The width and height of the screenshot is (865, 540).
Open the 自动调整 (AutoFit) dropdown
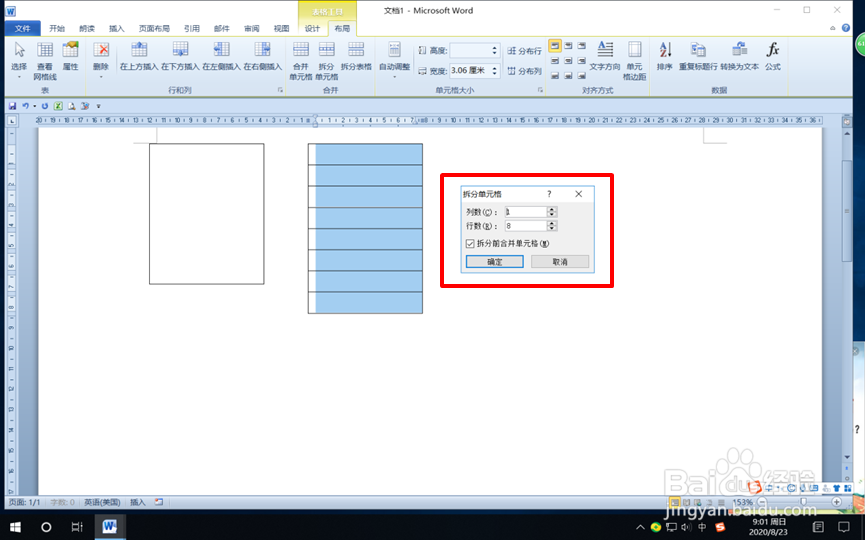394,60
